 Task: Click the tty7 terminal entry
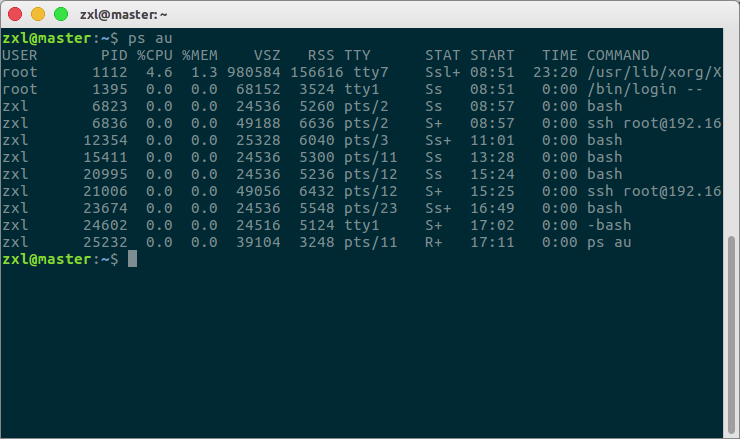tap(371, 72)
